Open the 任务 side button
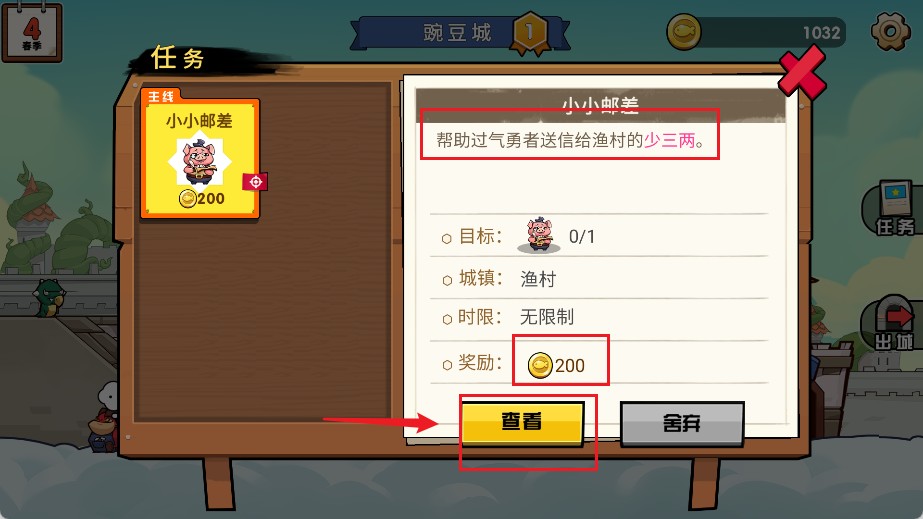Image resolution: width=923 pixels, height=519 pixels. tap(892, 210)
